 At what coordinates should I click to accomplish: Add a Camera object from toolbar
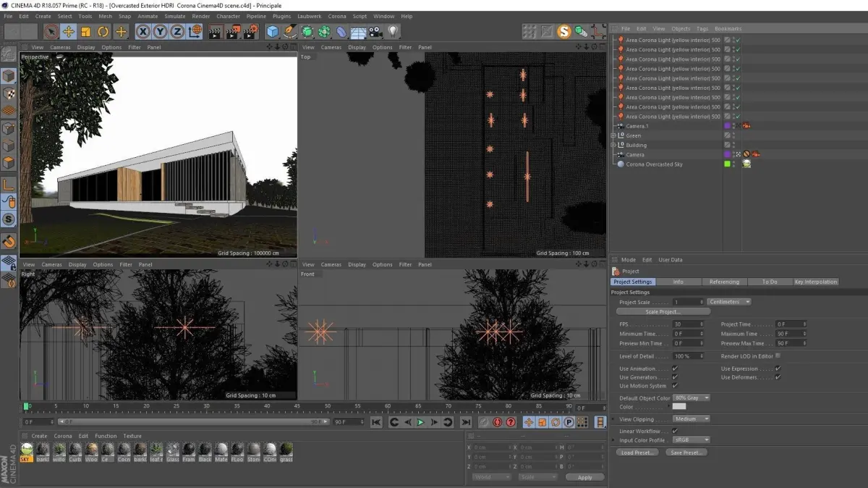[x=375, y=31]
